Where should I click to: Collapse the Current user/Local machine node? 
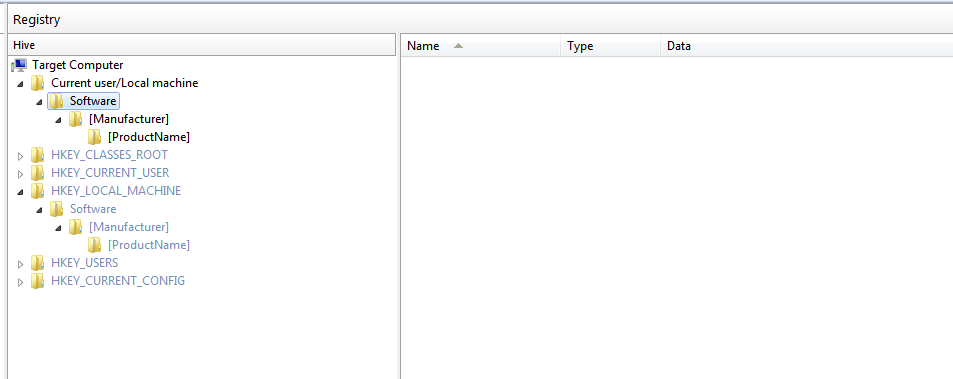[x=21, y=84]
